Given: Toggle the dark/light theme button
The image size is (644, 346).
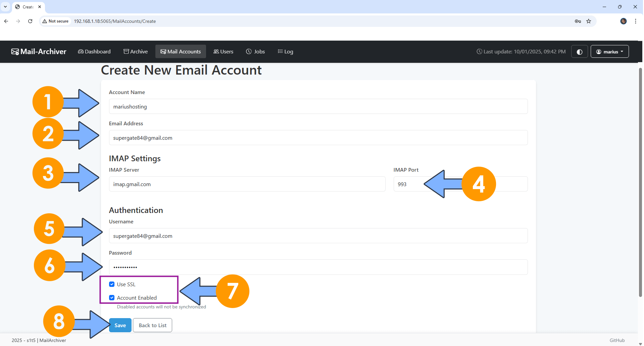Looking at the screenshot, I should coord(579,52).
